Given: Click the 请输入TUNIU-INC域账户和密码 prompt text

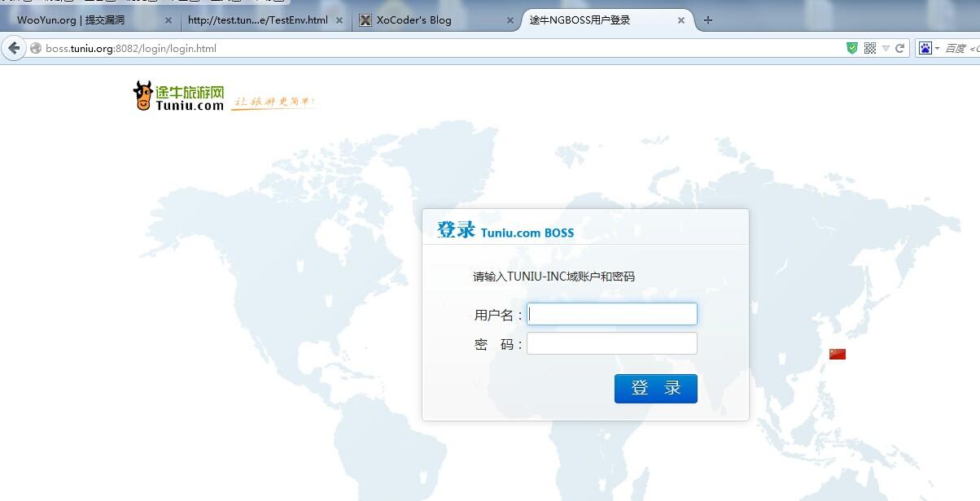Looking at the screenshot, I should coord(553,277).
